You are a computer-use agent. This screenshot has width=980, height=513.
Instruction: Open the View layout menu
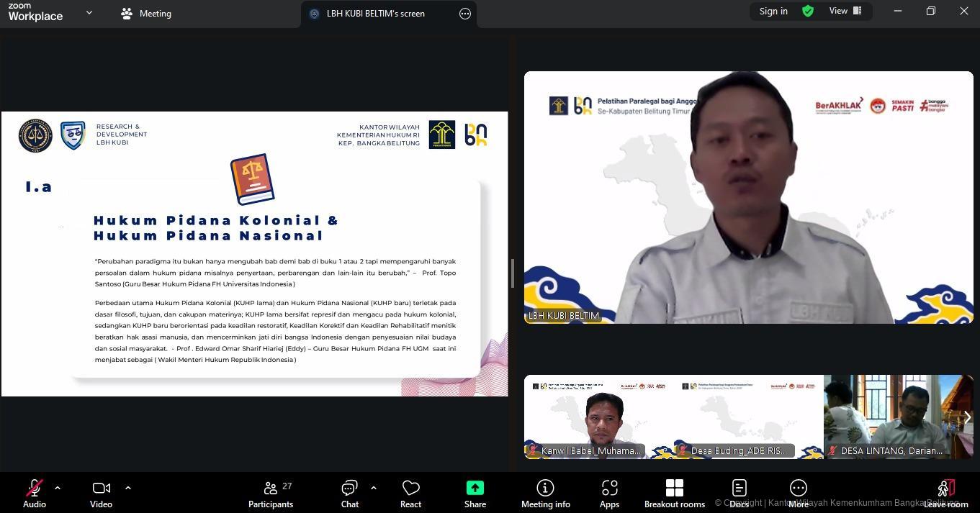tap(845, 11)
